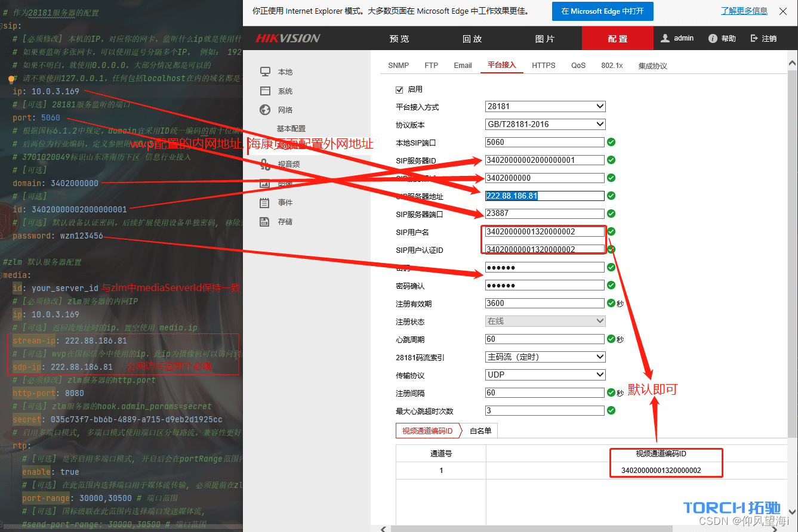
Task: Expand the transport protocol UDP dropdown
Action: click(545, 375)
